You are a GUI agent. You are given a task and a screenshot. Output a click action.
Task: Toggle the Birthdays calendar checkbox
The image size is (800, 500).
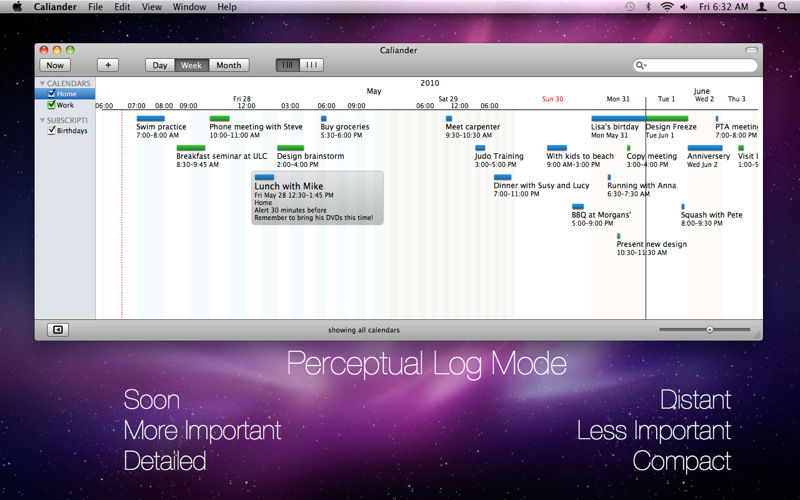tap(51, 130)
